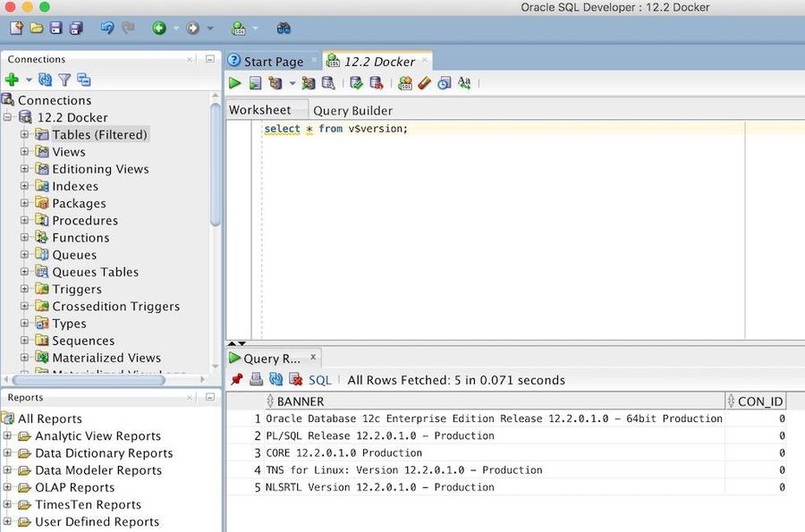Open the Explain Plan dropdown arrow
805x532 pixels.
pyautogui.click(x=292, y=83)
